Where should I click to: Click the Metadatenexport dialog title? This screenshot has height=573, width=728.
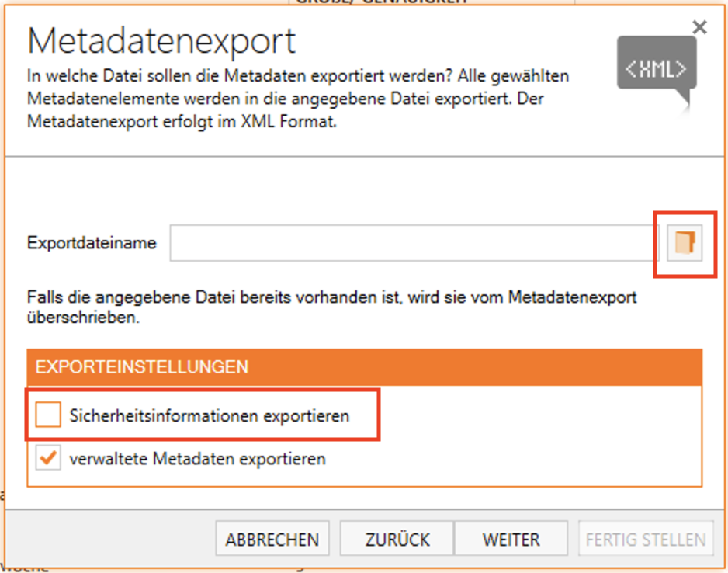(x=161, y=40)
